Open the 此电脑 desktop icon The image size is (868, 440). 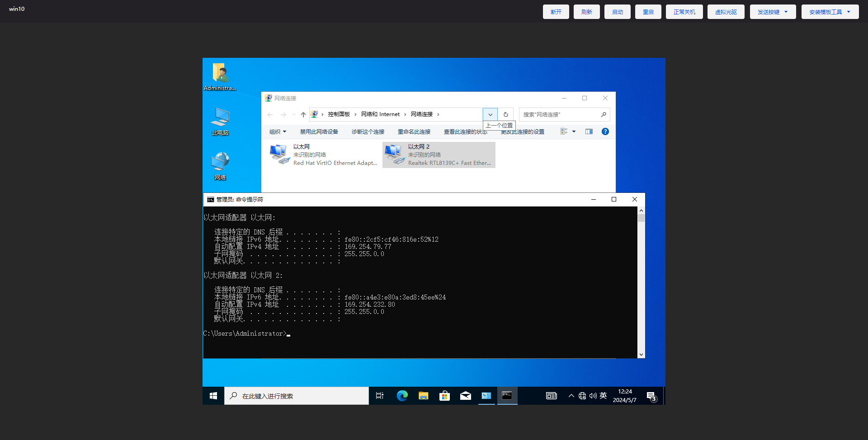220,122
